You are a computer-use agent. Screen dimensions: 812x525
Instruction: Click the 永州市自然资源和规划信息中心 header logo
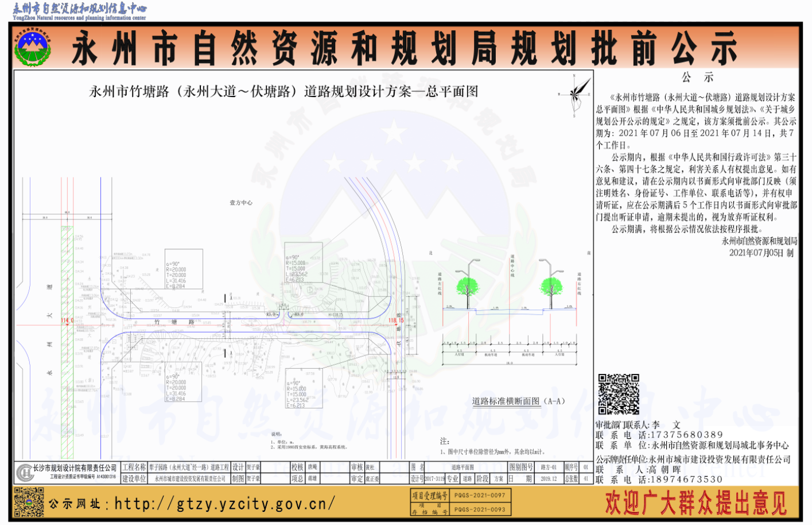[x=80, y=10]
